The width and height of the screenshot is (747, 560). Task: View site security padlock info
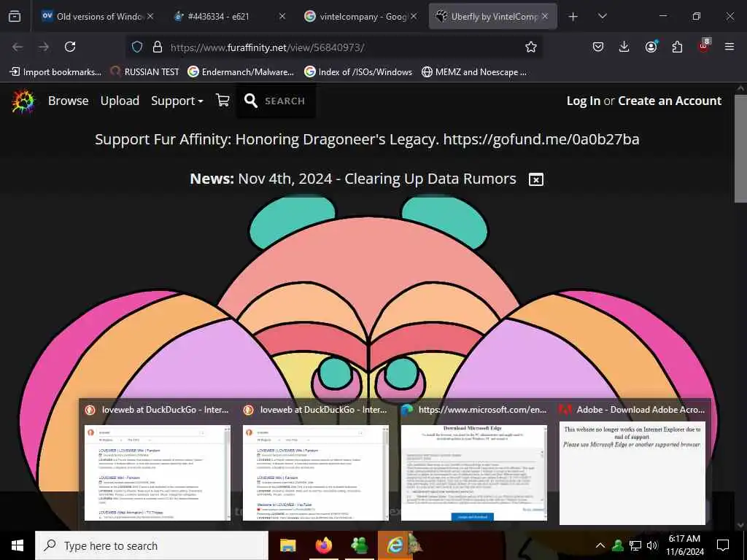point(158,47)
